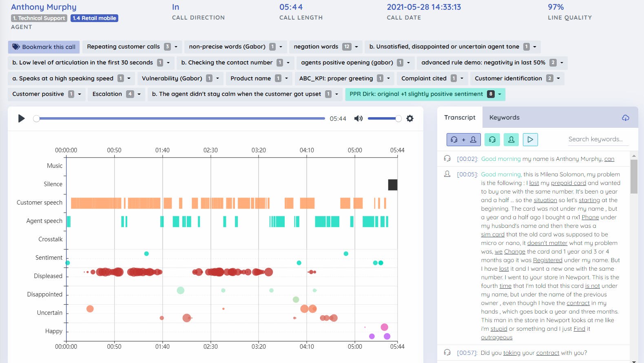
Task: Click agent headset icon at 00:02 entry
Action: tap(447, 158)
